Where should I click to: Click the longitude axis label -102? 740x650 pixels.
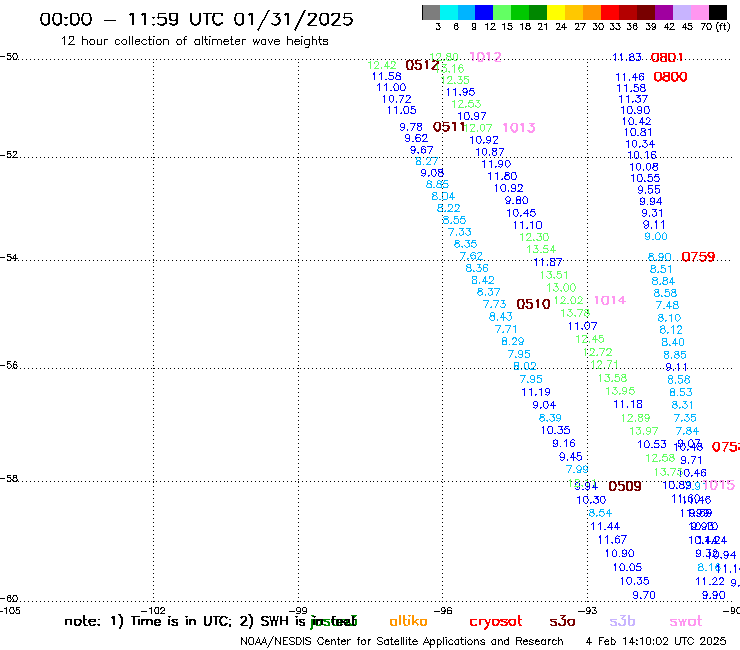153,610
